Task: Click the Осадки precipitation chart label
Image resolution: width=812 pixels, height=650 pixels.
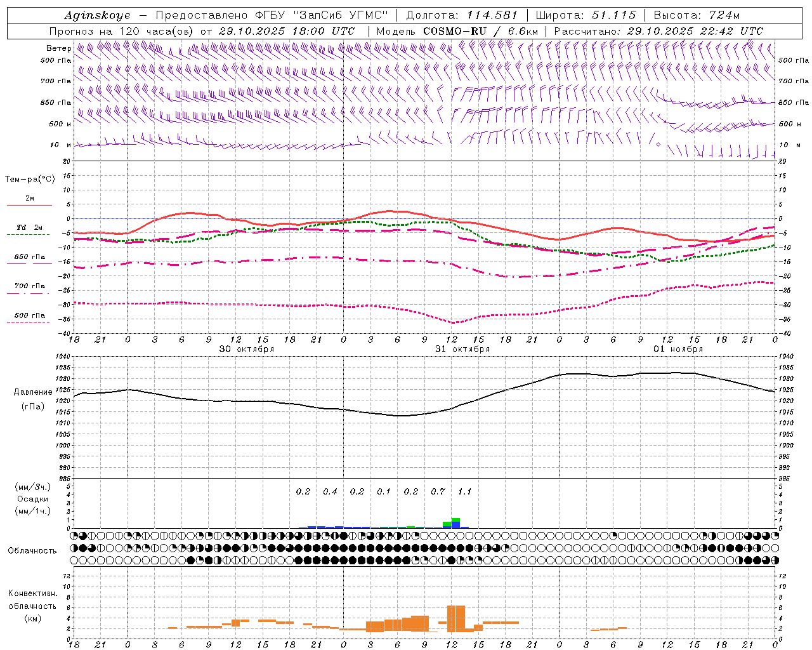Action: click(x=33, y=499)
